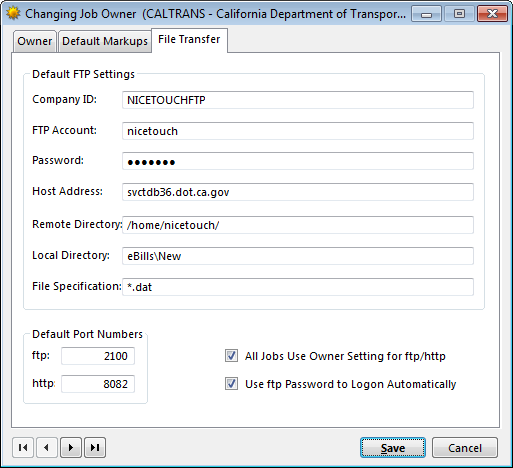Click the Remote Directory text box
513x468 pixels.
click(x=298, y=225)
